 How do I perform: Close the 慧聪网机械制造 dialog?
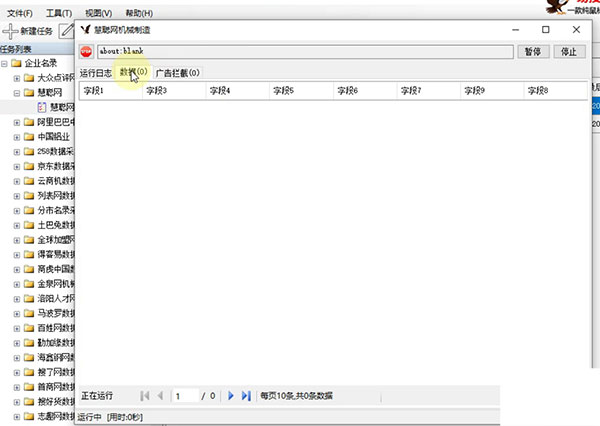(576, 29)
